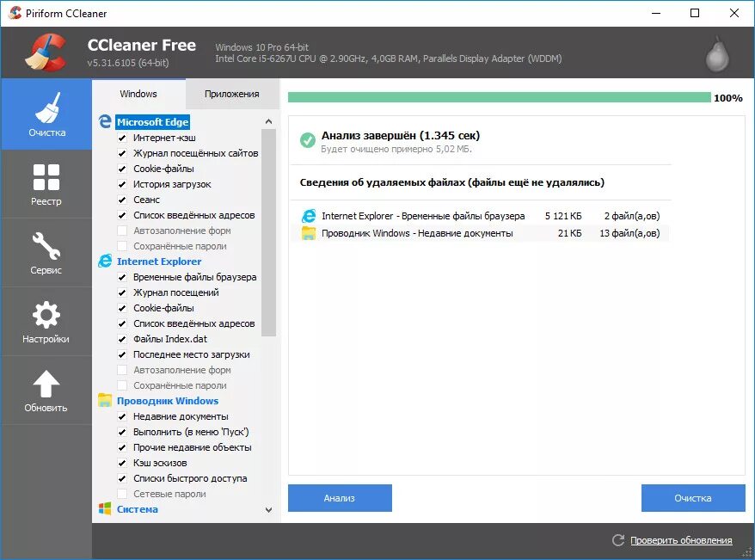Image resolution: width=755 pixels, height=560 pixels.
Task: Select the Microsoft Edge group header
Action: click(x=153, y=122)
